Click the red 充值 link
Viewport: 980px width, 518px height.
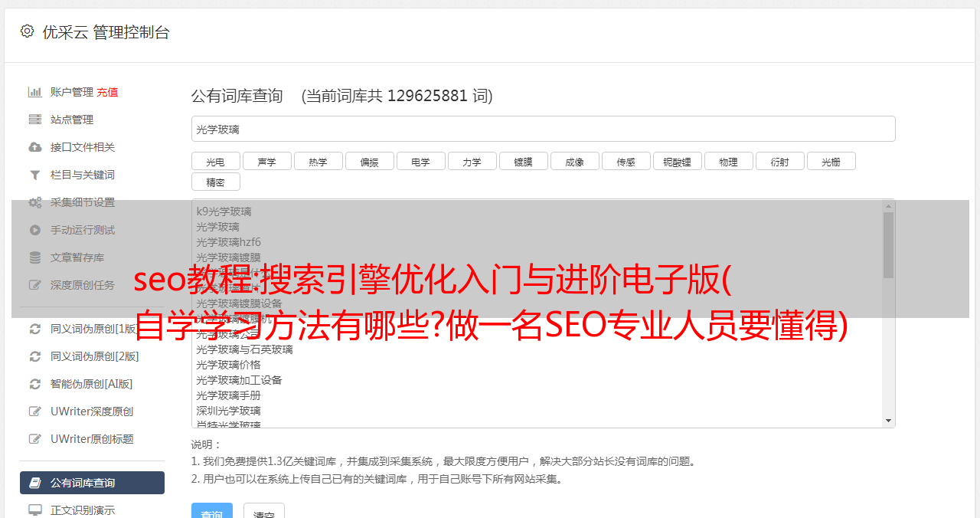click(x=107, y=92)
